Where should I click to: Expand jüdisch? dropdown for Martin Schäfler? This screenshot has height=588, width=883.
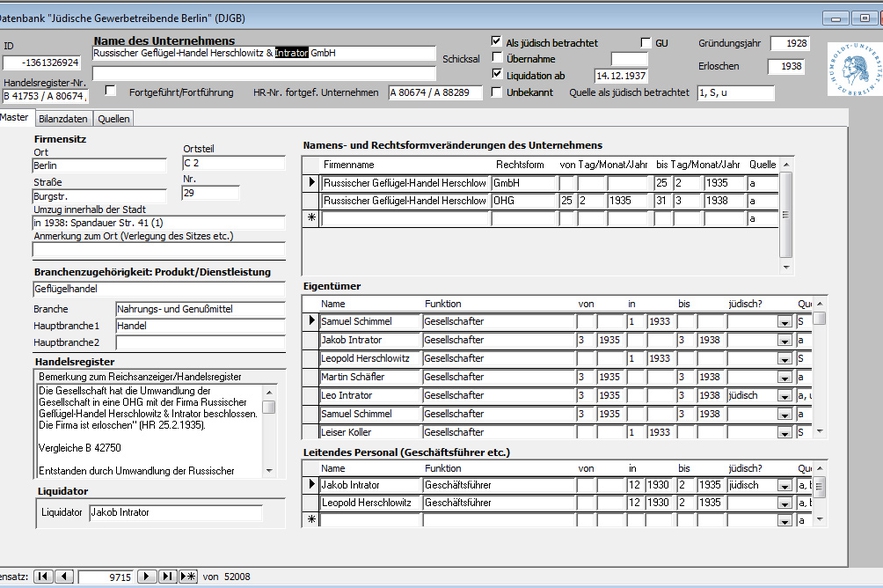click(x=784, y=377)
